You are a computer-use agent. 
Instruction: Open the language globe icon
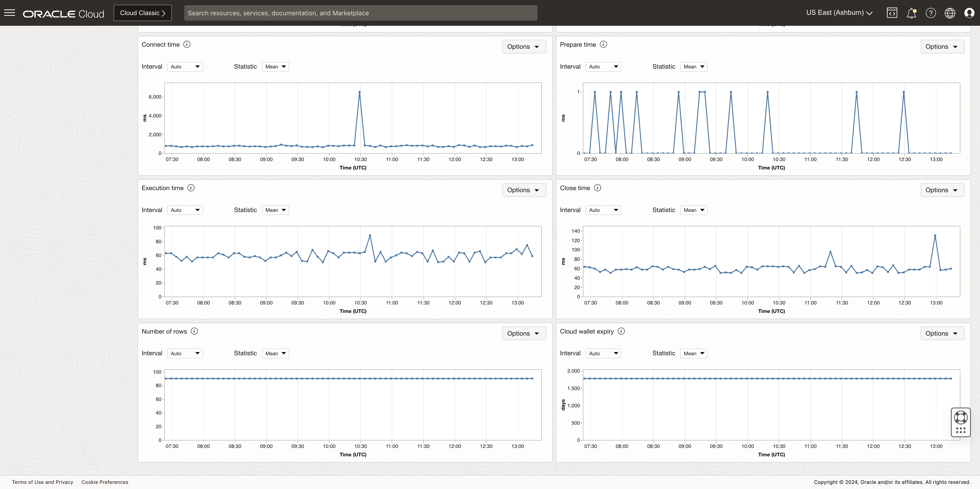[x=950, y=13]
